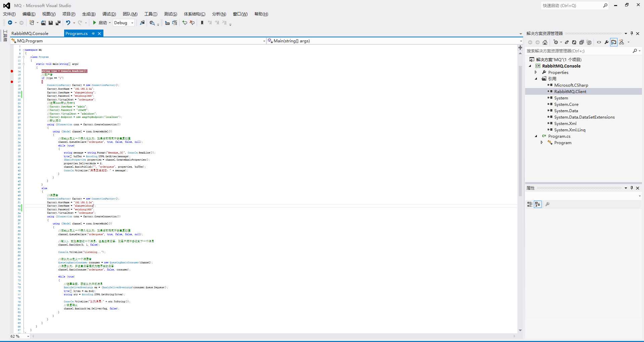
Task: Click the Save All toolbar icon
Action: pos(58,23)
